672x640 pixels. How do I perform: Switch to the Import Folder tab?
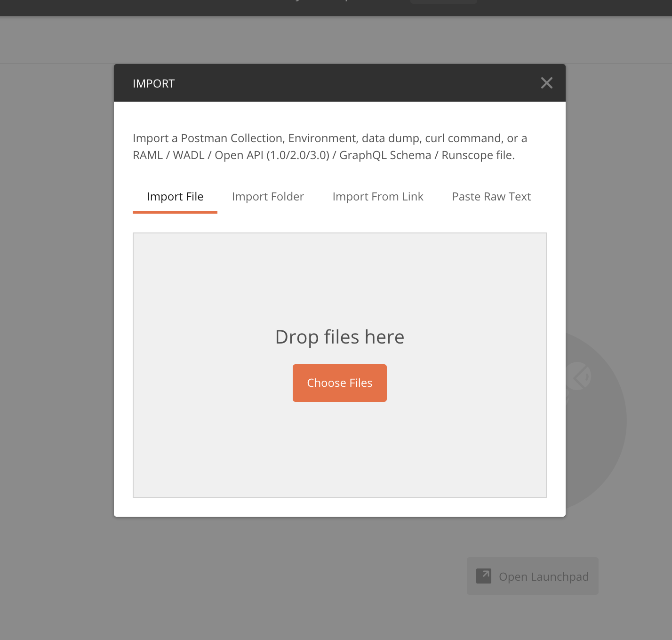coord(268,197)
